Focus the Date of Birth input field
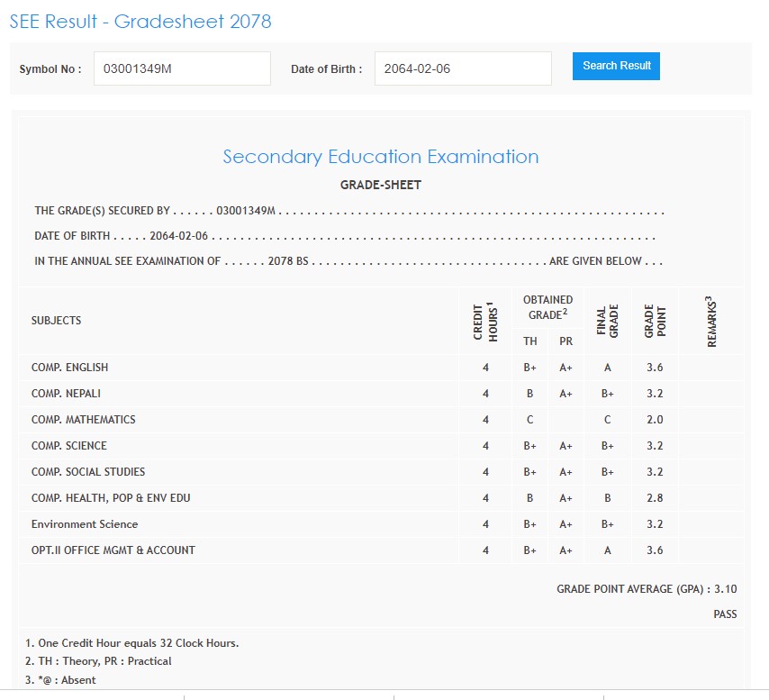The width and height of the screenshot is (769, 700). click(x=462, y=68)
